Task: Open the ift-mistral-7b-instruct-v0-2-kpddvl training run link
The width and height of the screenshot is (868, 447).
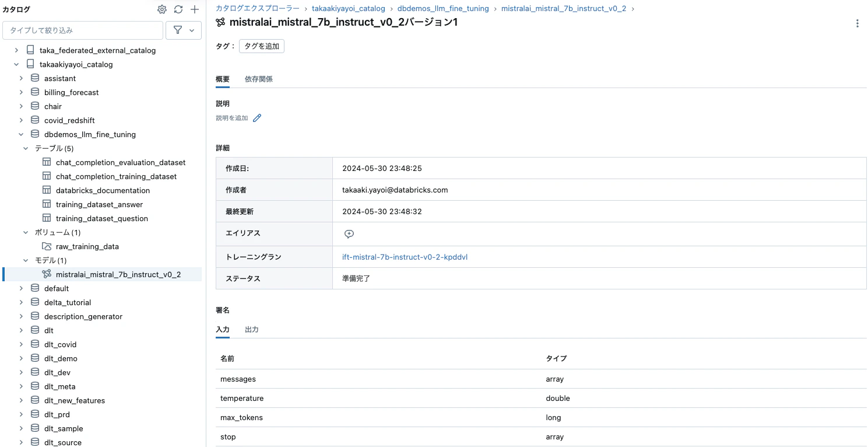Action: point(405,257)
